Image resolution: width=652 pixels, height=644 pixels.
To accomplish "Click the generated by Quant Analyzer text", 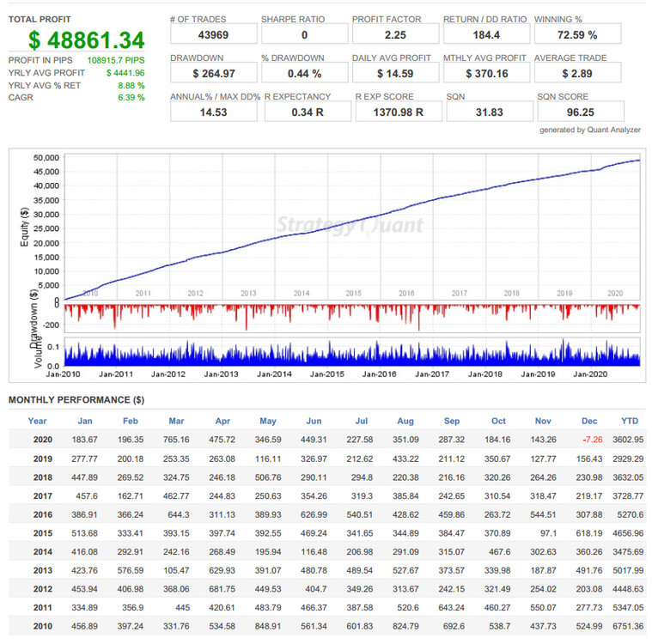I will point(590,130).
